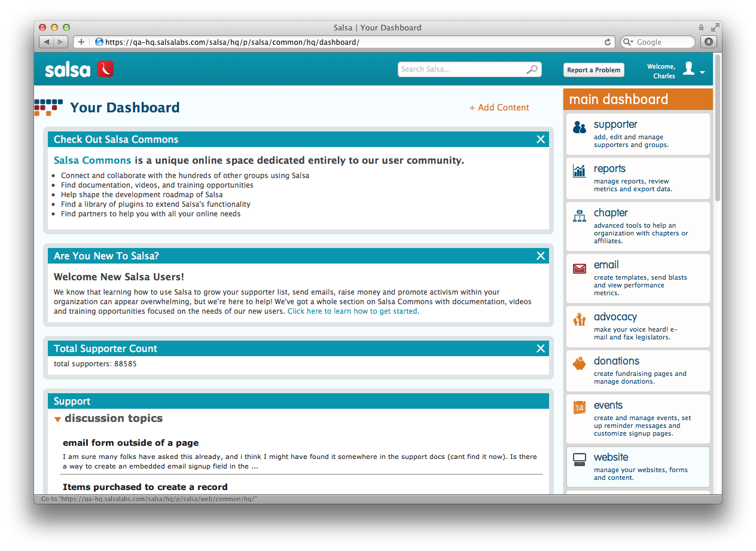Close the Total Supporter Count panel

coord(541,348)
